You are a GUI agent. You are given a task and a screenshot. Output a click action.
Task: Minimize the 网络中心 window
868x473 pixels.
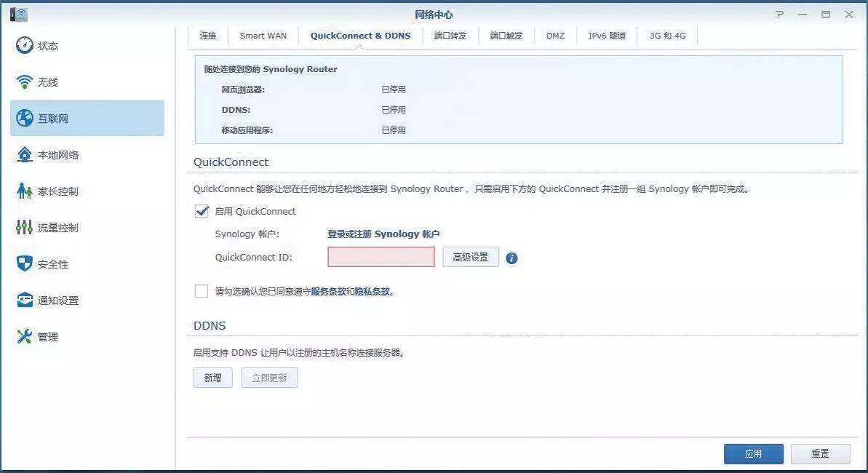803,15
